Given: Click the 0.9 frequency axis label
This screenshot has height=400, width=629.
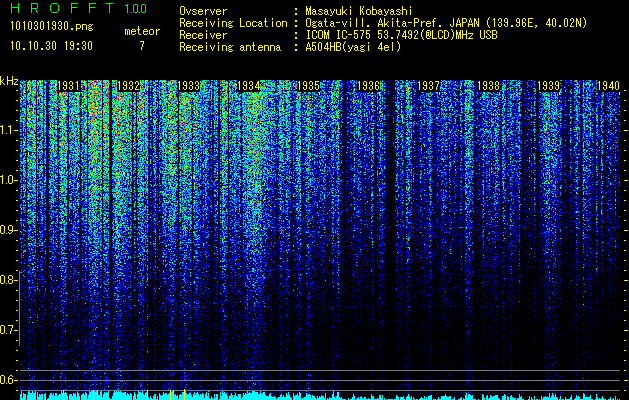Looking at the screenshot, I should [8, 230].
